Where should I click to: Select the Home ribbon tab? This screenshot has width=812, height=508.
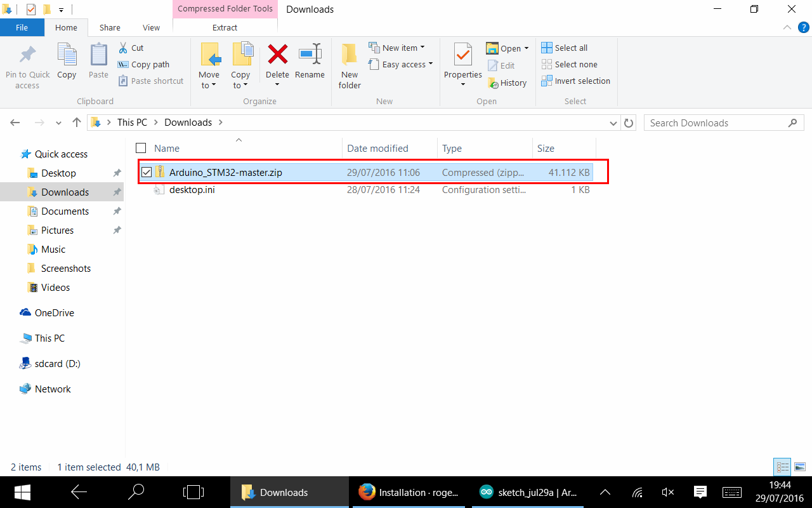point(66,27)
